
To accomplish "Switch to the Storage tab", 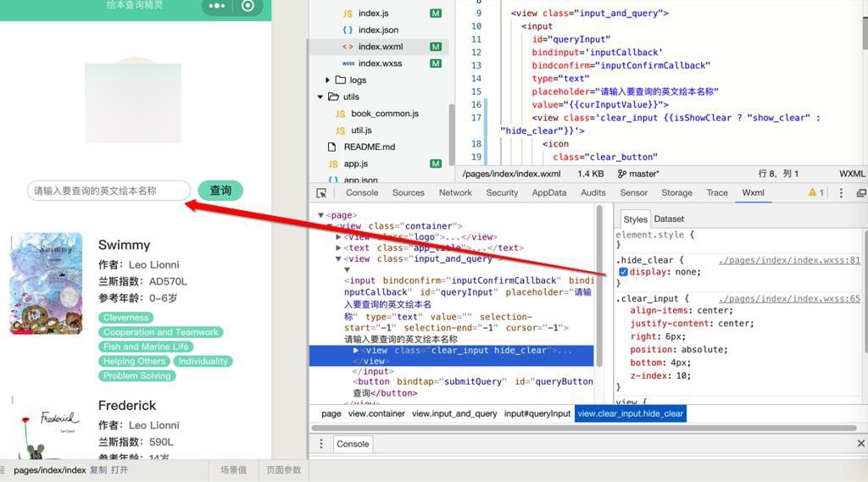I will point(677,192).
